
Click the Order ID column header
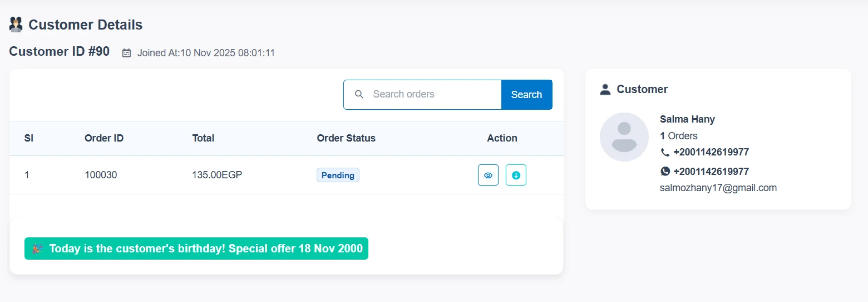104,138
